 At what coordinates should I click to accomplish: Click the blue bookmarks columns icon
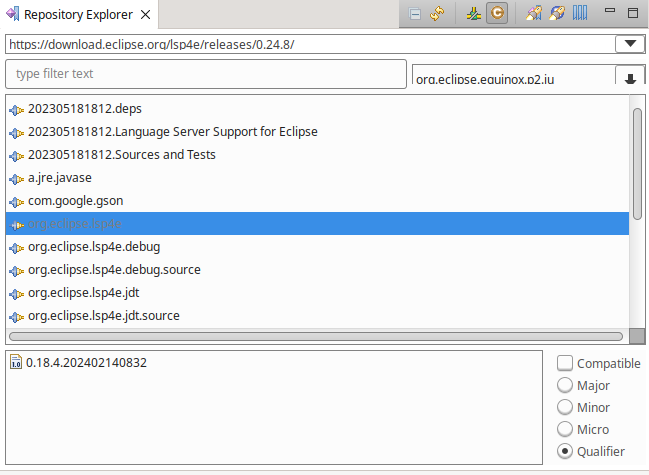(580, 13)
